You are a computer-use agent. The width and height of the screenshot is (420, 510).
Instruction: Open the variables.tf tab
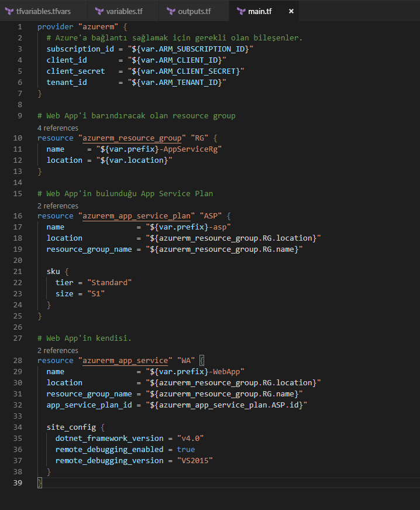coord(123,11)
